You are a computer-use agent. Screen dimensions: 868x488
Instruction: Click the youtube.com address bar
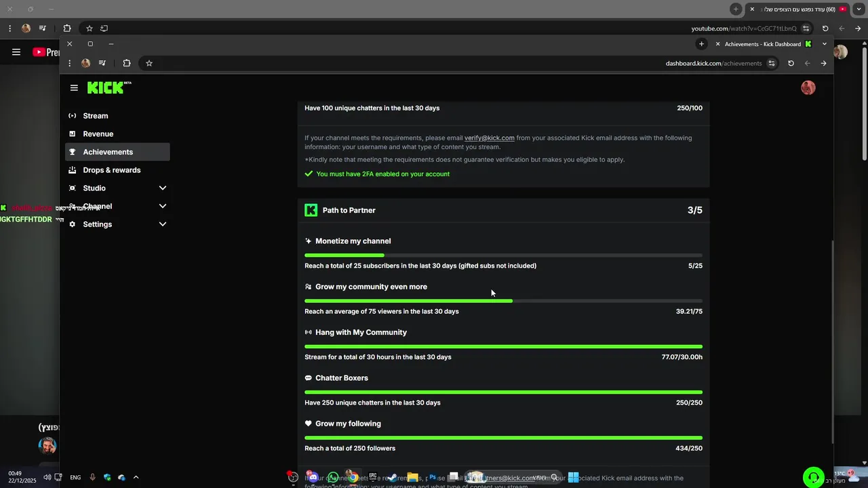tap(743, 28)
